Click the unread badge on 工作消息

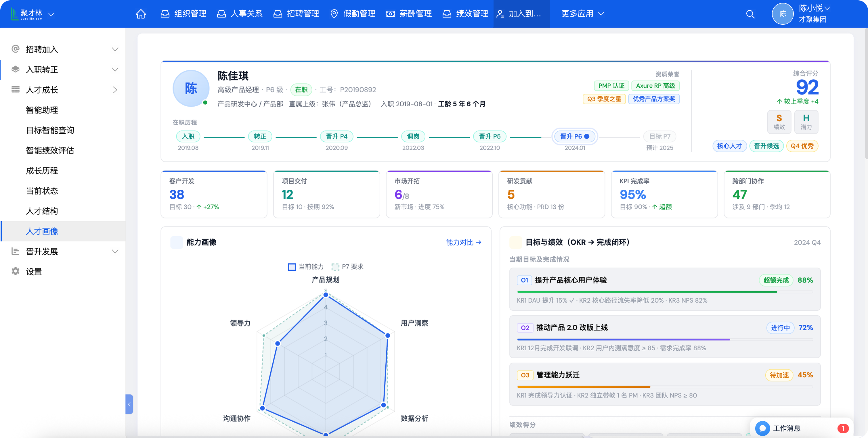(x=843, y=428)
